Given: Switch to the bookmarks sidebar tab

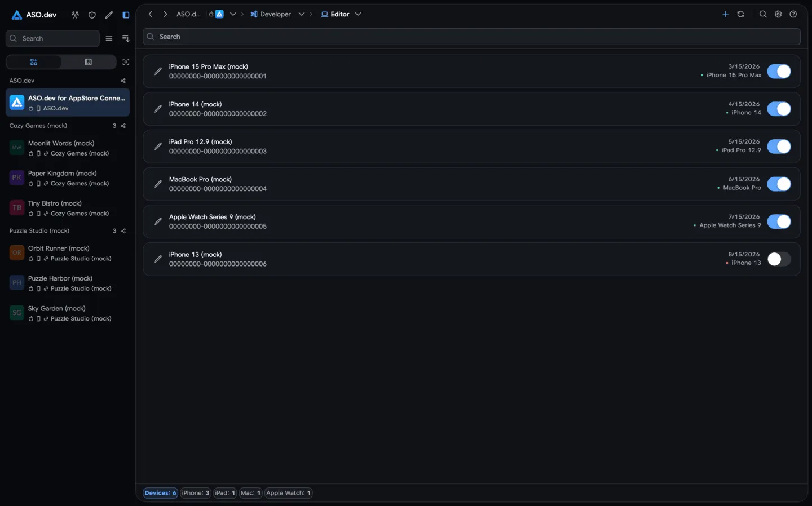Looking at the screenshot, I should 89,62.
